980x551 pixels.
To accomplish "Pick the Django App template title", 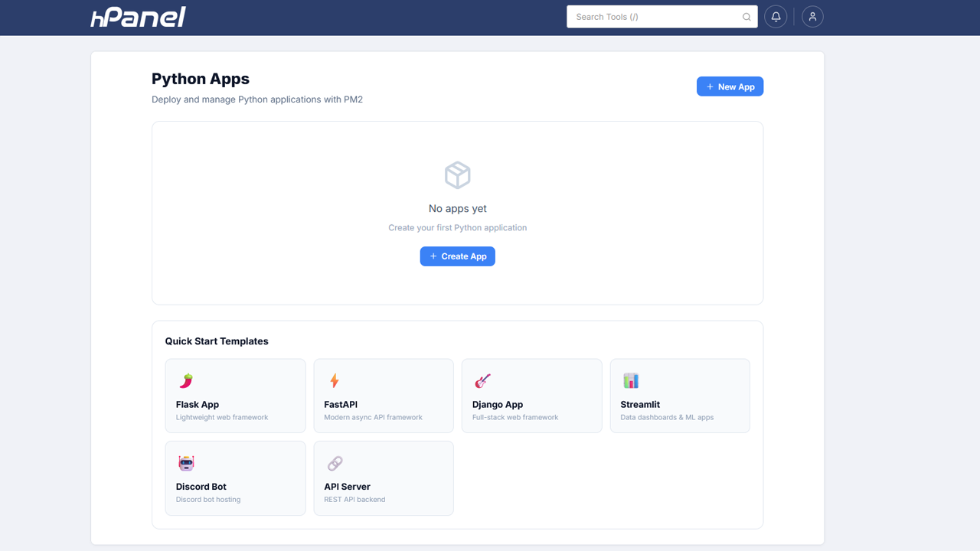I will tap(498, 404).
